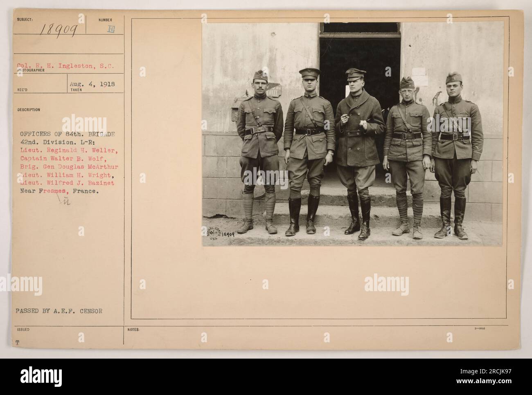Select the line 'OFFICERS OF 84th. BRIGADE'
The width and height of the screenshot is (532, 395).
(x=67, y=133)
